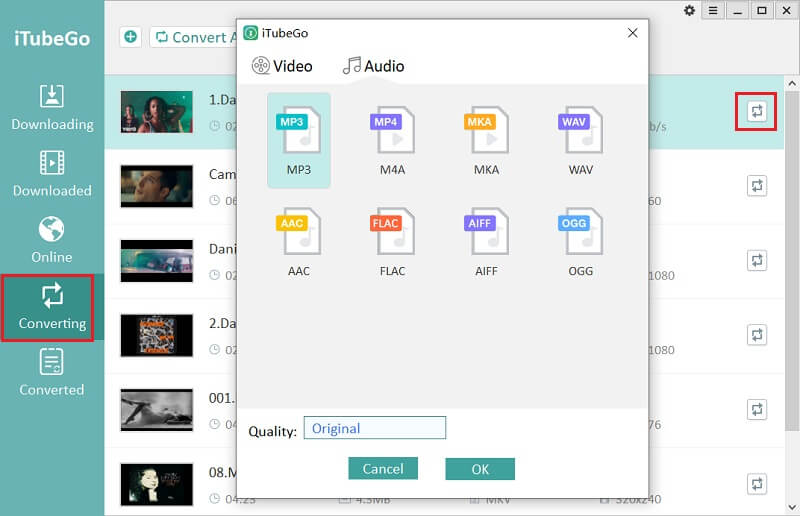The width and height of the screenshot is (800, 516).
Task: Open the Converted section in sidebar
Action: click(52, 373)
